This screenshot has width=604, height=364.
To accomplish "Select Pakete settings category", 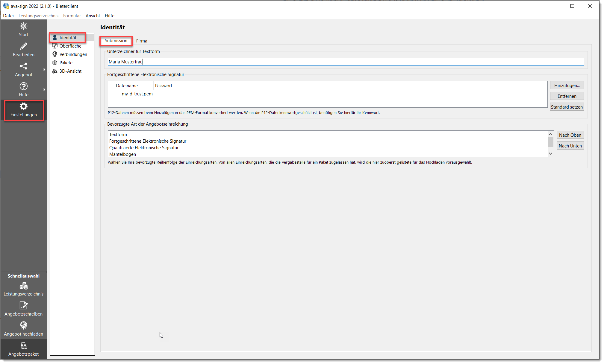I will 72,63.
